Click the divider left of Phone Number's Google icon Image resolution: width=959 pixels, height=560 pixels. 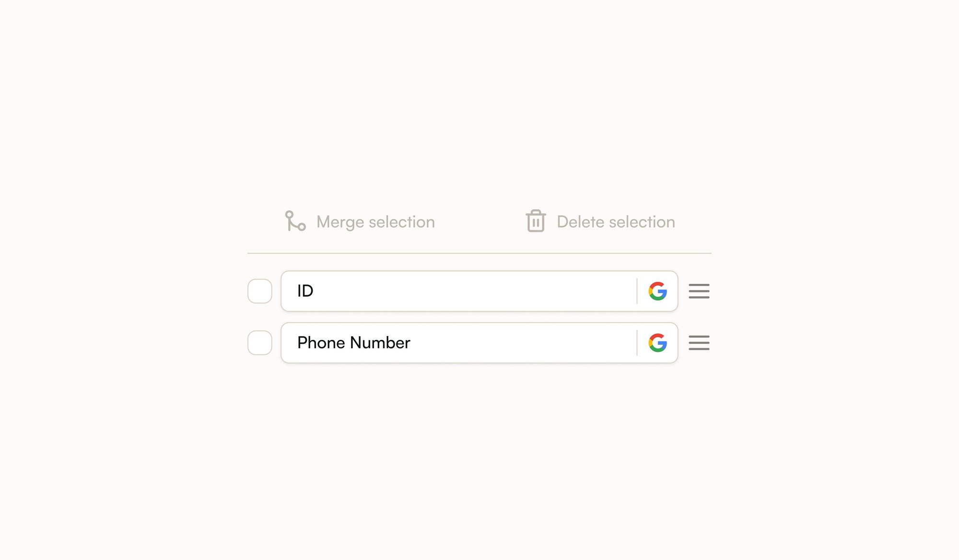(637, 343)
